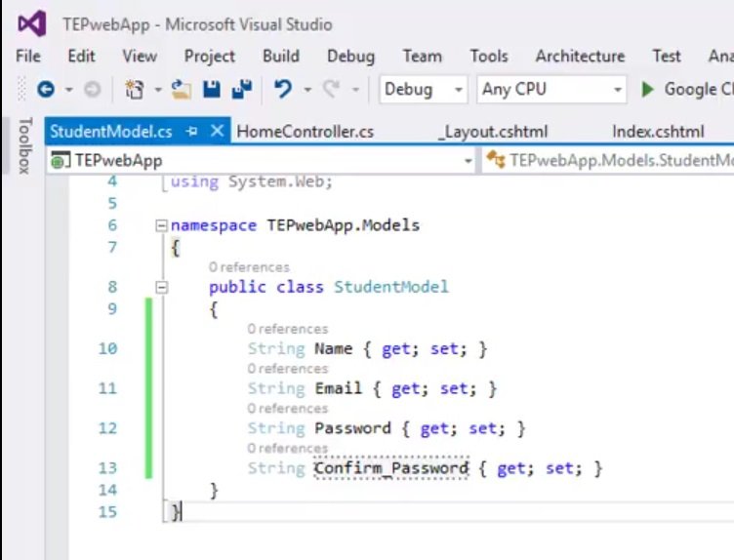This screenshot has height=560, width=734.
Task: Open the Debug menu
Action: pos(351,57)
